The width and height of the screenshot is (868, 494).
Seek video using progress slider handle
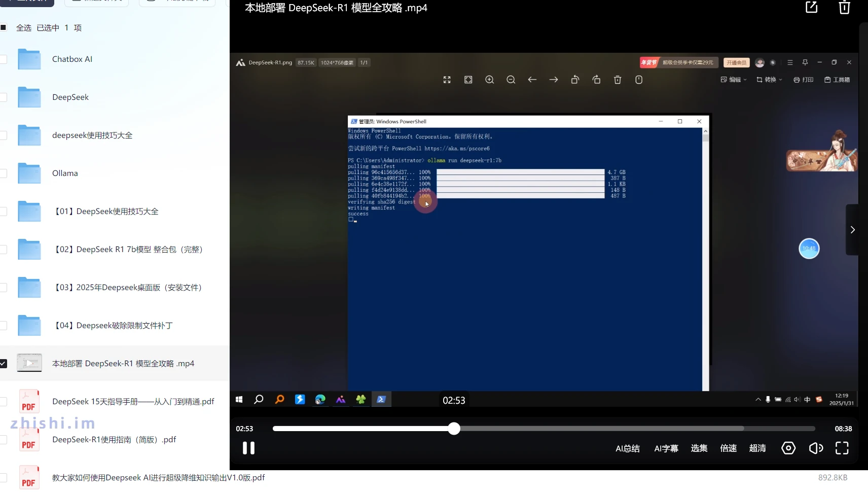[x=454, y=429]
